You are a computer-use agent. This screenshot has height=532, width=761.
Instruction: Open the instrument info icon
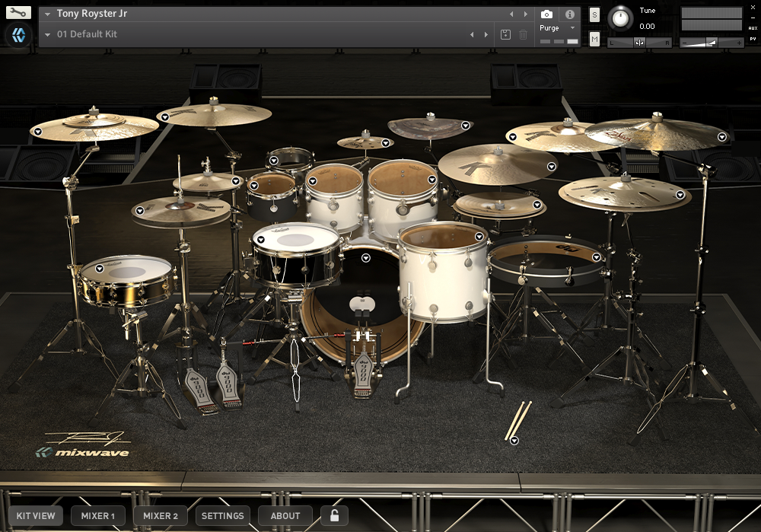coord(569,14)
